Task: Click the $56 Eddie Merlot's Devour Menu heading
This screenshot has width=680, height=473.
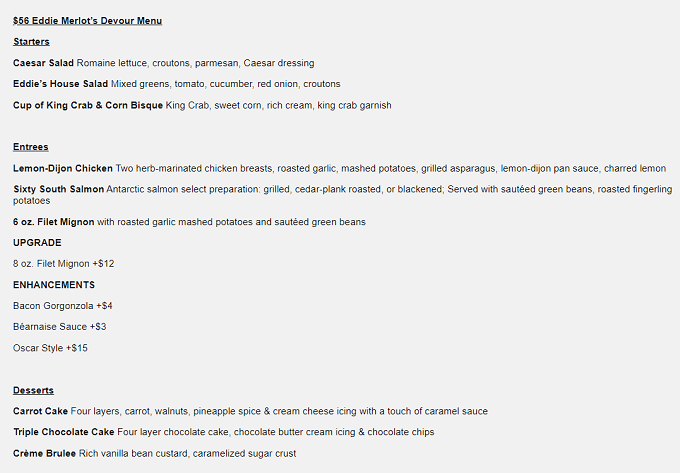Action: [88, 21]
